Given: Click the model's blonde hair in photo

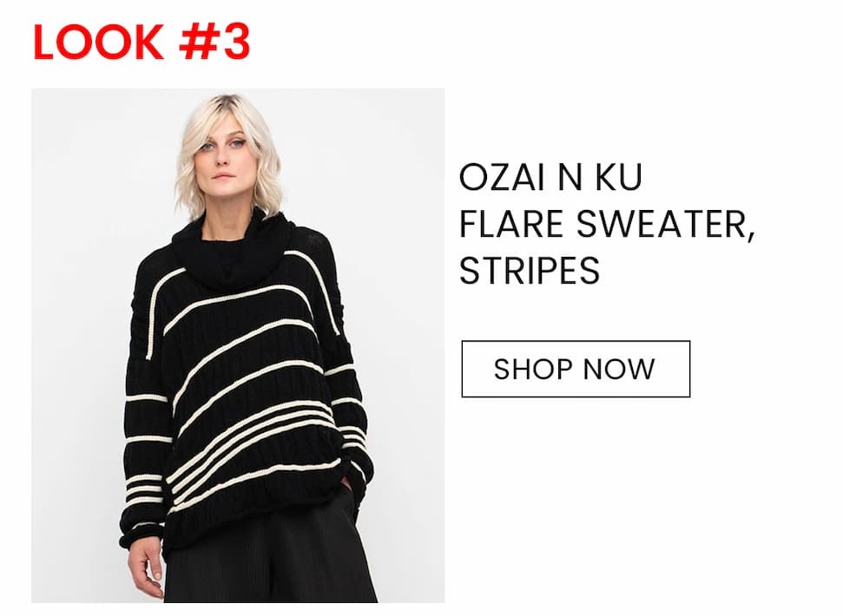Looking at the screenshot, I should pyautogui.click(x=230, y=156).
